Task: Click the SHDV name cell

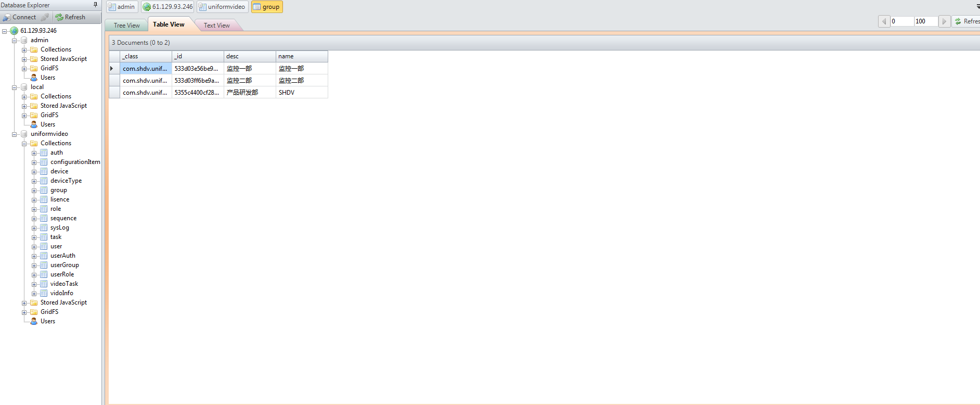Action: [302, 93]
